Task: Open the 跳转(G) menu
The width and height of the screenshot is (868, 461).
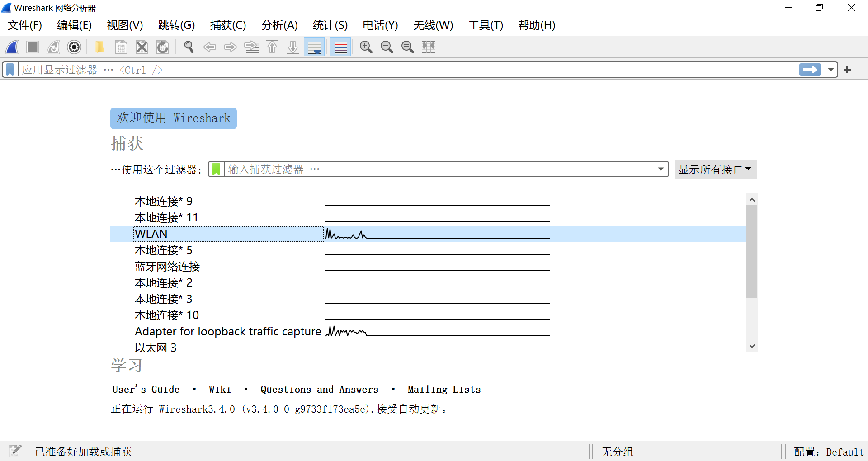Action: click(x=177, y=25)
